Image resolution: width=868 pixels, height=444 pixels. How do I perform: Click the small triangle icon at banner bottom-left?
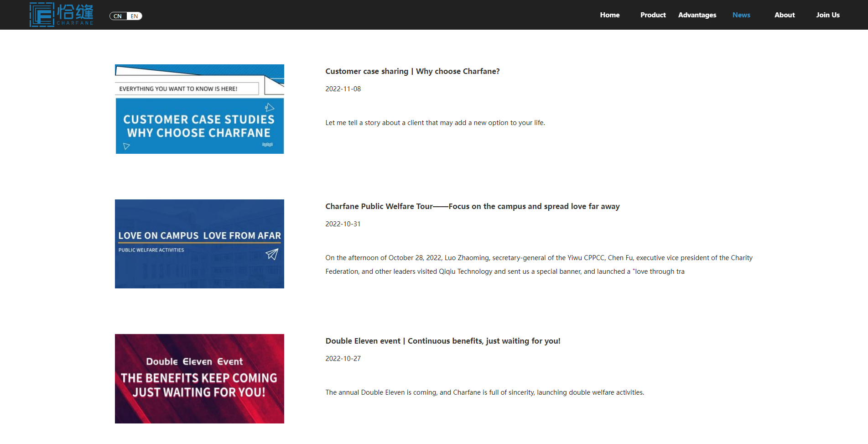(126, 146)
